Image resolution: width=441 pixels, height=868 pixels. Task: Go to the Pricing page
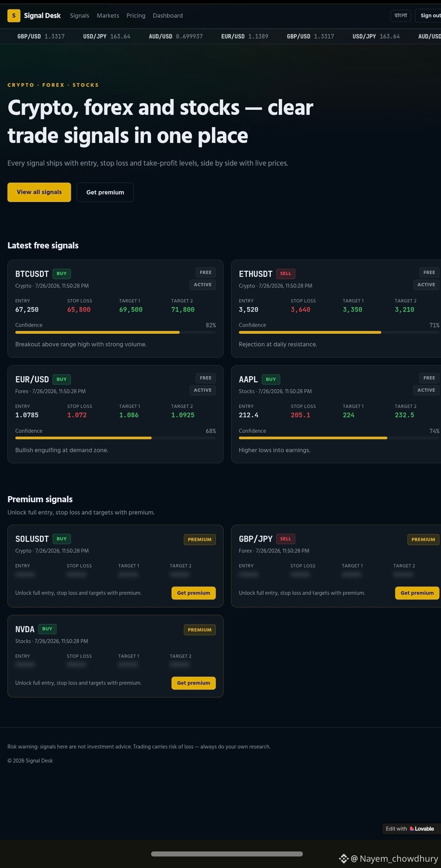click(x=136, y=15)
